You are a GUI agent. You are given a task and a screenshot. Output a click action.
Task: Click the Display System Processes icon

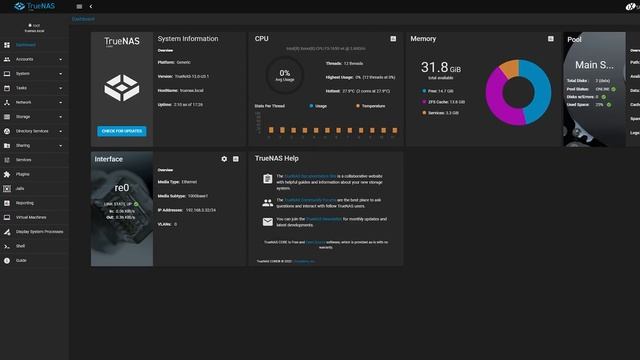pyautogui.click(x=7, y=232)
